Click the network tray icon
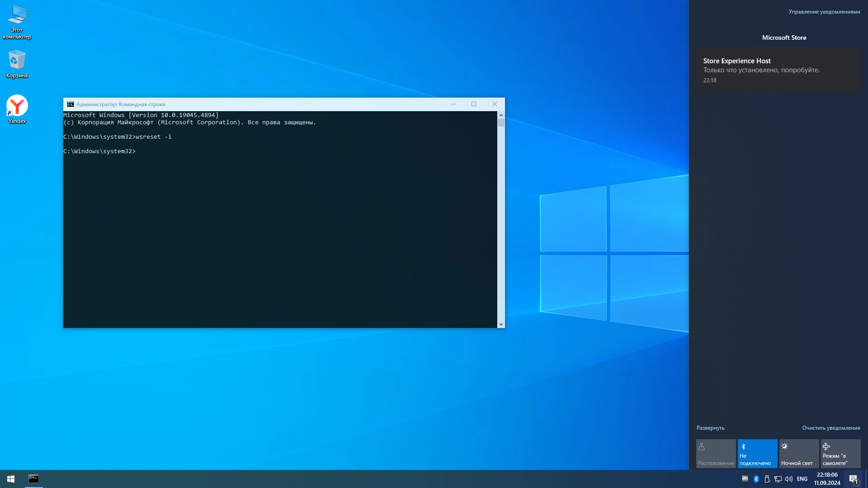This screenshot has height=488, width=868. (x=778, y=479)
